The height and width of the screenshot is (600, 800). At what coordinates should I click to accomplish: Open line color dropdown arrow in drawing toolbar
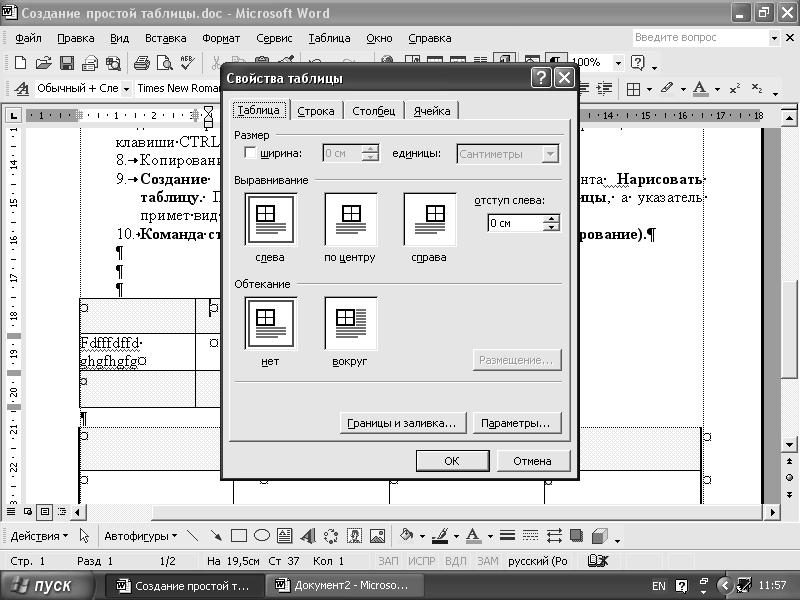point(456,536)
